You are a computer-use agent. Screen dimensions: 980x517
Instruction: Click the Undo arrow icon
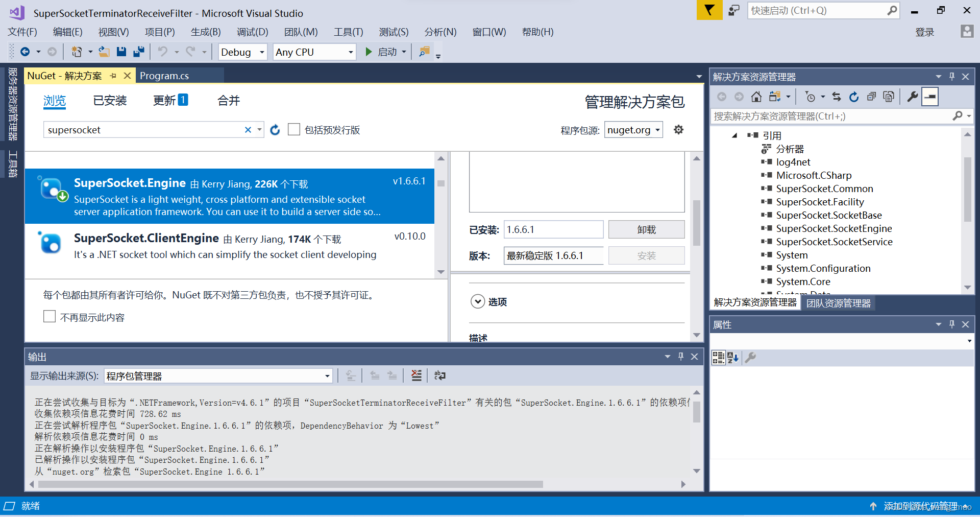163,52
